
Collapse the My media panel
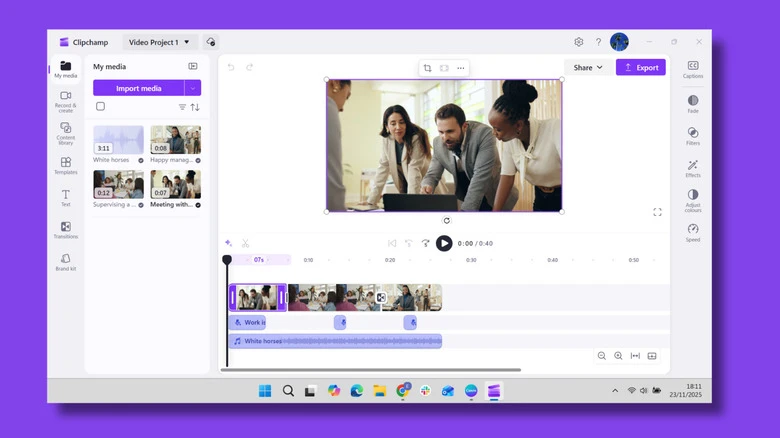(x=193, y=66)
